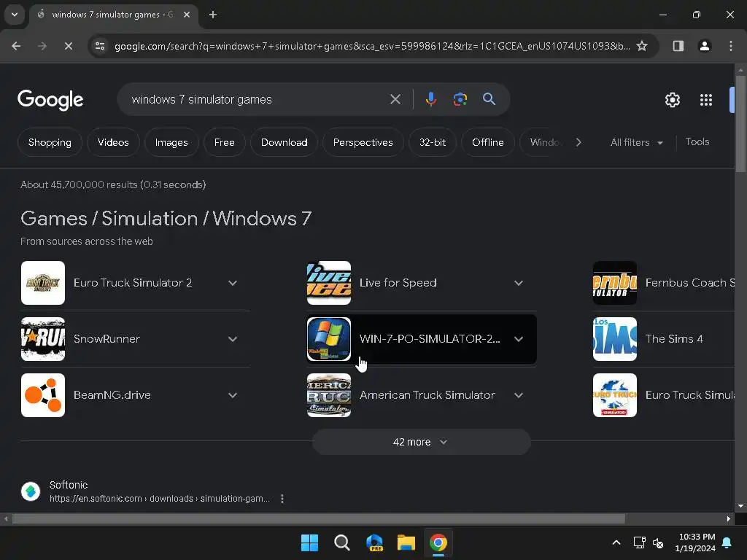
Task: Switch to the Shopping filter
Action: pos(50,142)
